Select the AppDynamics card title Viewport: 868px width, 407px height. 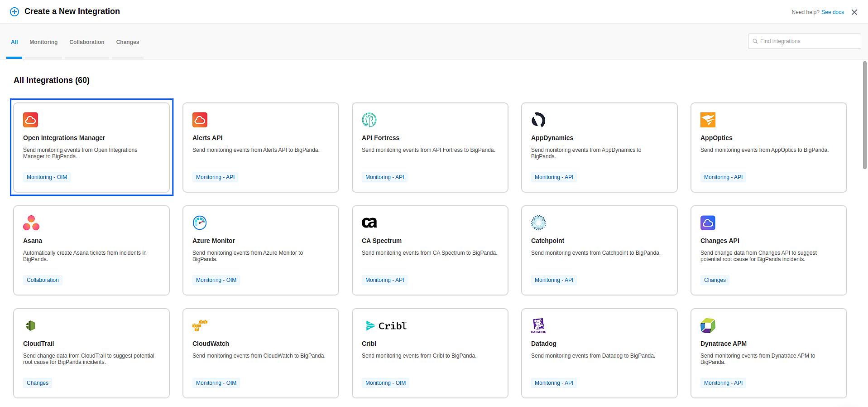pos(552,138)
